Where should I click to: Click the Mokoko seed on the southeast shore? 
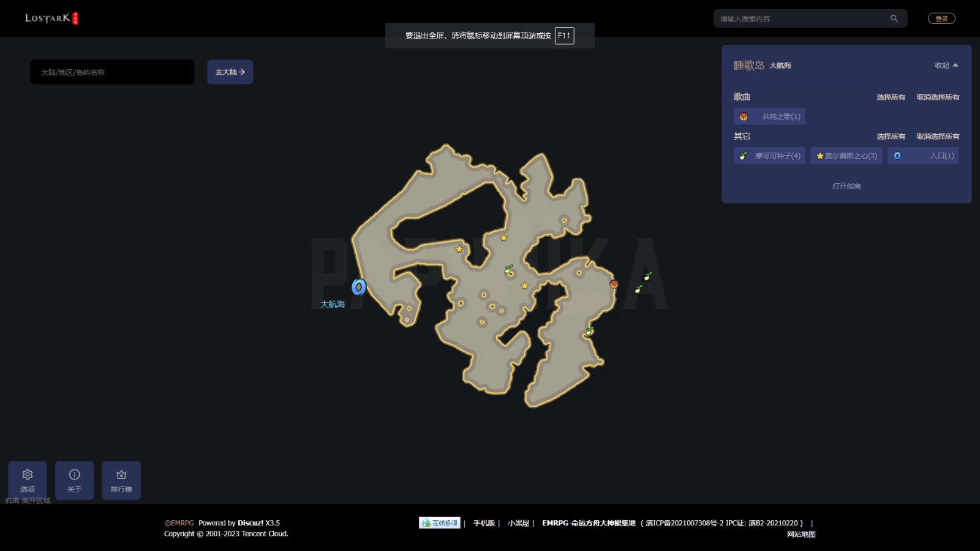tap(590, 331)
